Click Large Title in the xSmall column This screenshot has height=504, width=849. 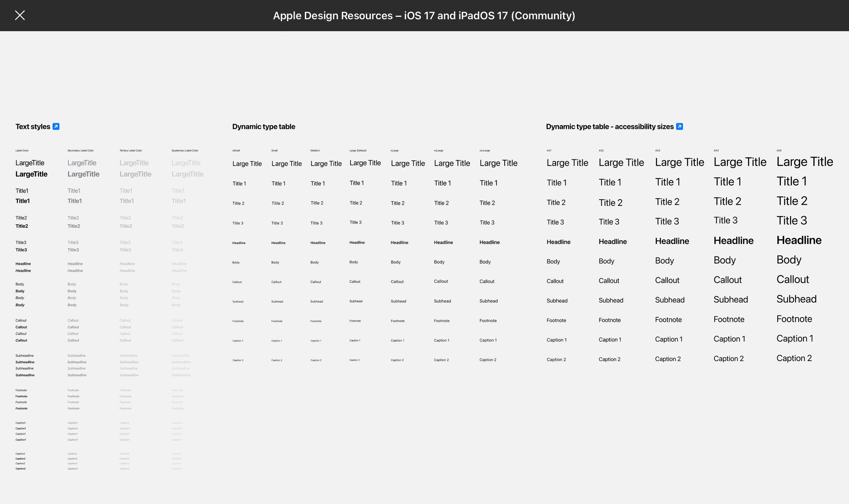coord(247,164)
